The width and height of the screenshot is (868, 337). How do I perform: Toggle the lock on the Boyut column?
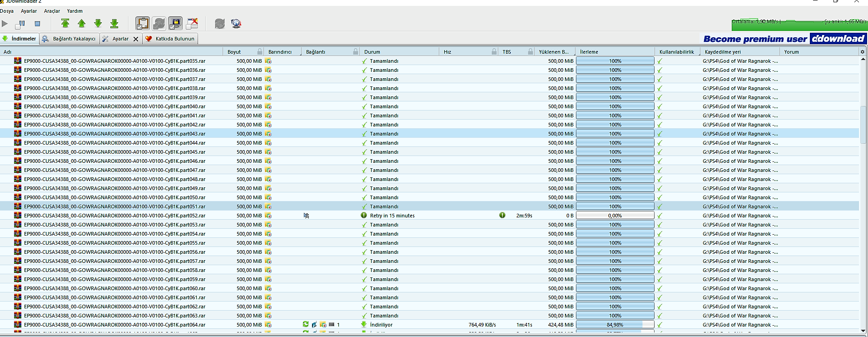point(260,52)
